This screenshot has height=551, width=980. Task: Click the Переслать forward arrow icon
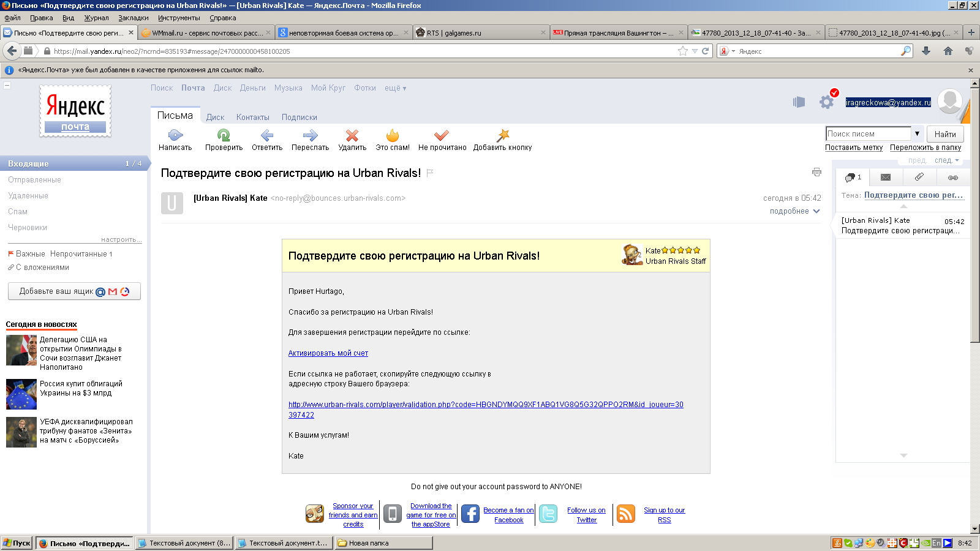point(310,135)
